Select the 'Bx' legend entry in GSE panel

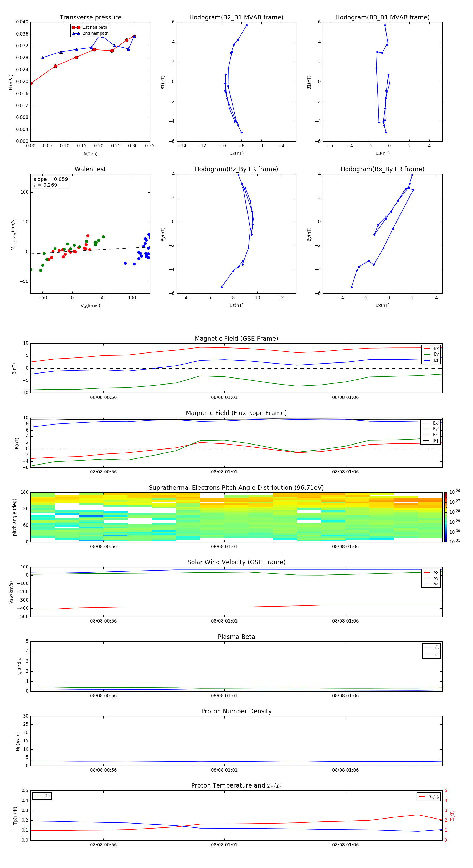[431, 349]
